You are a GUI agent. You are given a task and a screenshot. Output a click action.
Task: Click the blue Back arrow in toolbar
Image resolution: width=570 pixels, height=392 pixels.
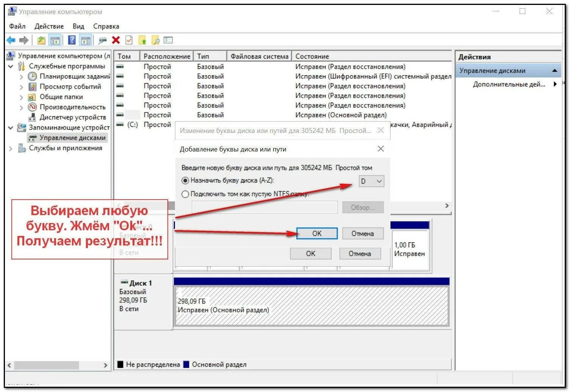11,40
